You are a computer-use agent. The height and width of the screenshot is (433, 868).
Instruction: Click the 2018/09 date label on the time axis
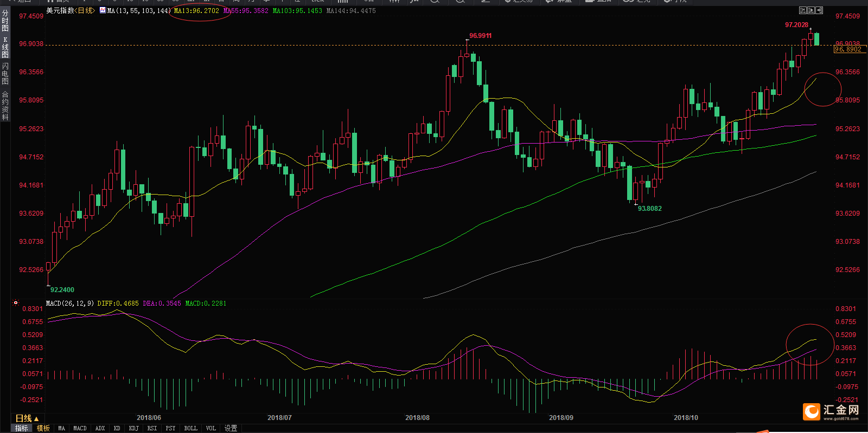pos(561,418)
